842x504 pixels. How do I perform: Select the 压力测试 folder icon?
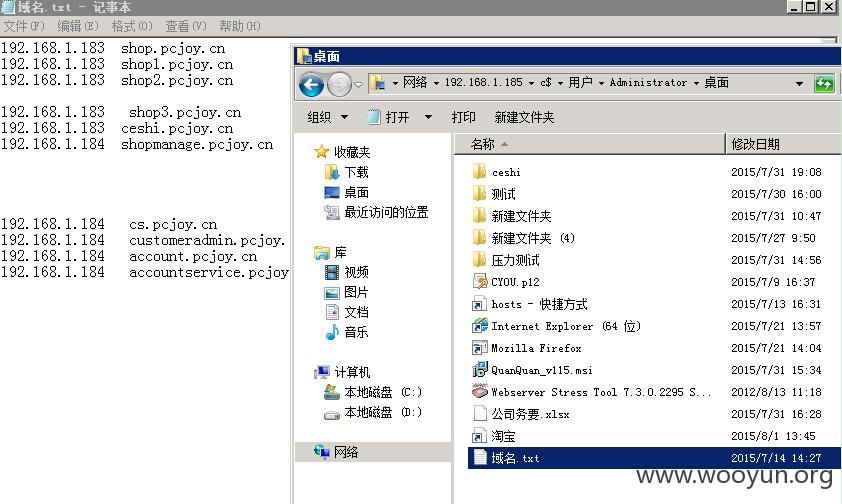[479, 260]
